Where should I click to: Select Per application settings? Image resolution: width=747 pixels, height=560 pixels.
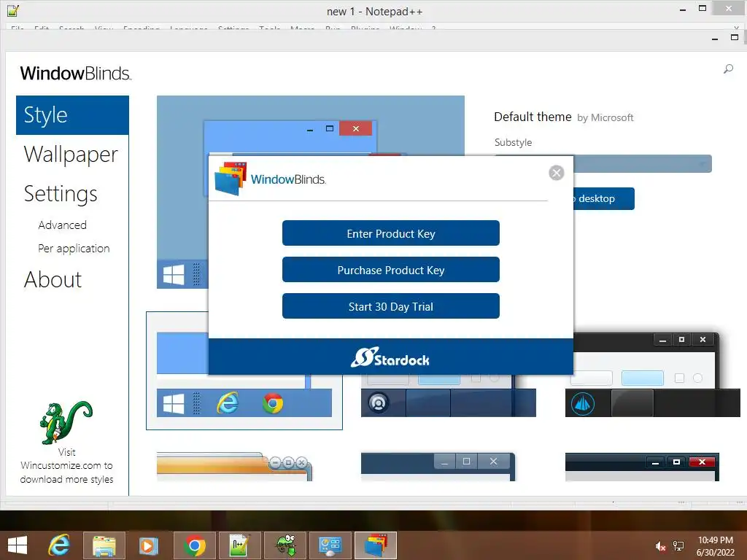(x=74, y=249)
